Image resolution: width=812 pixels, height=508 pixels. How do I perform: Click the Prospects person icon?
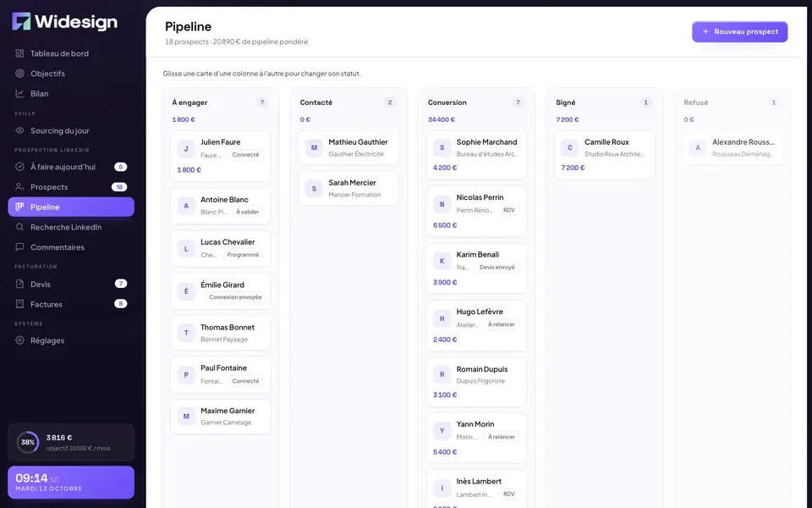(x=19, y=186)
